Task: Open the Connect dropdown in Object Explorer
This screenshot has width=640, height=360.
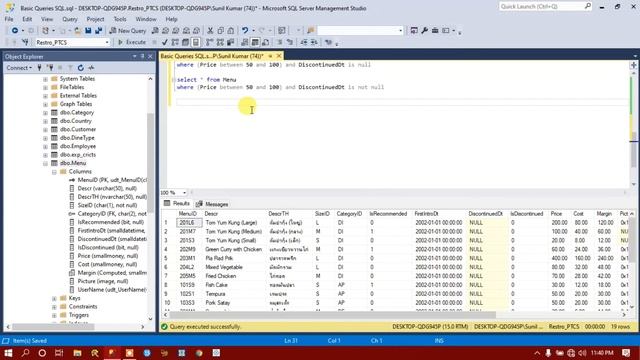Action: [x=19, y=68]
